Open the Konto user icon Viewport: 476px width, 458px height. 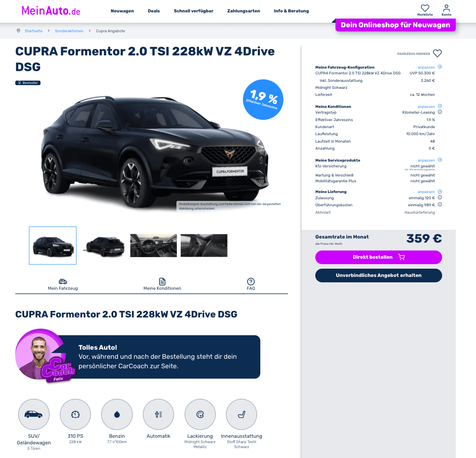click(x=446, y=8)
